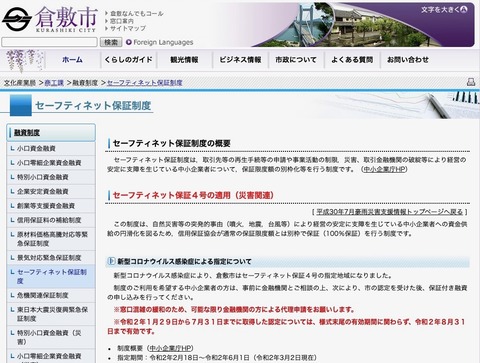Click the Kurashiki City logo
Screen dimensions: 480x363
coord(50,19)
